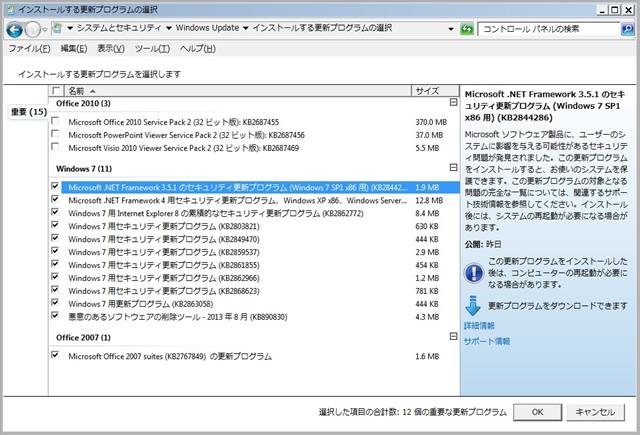Click the restart-required exclamation info icon

click(x=474, y=273)
